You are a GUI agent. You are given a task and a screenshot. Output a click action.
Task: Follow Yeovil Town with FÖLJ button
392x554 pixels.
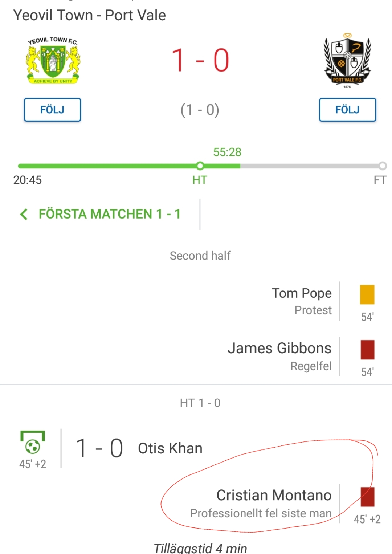[x=52, y=110]
